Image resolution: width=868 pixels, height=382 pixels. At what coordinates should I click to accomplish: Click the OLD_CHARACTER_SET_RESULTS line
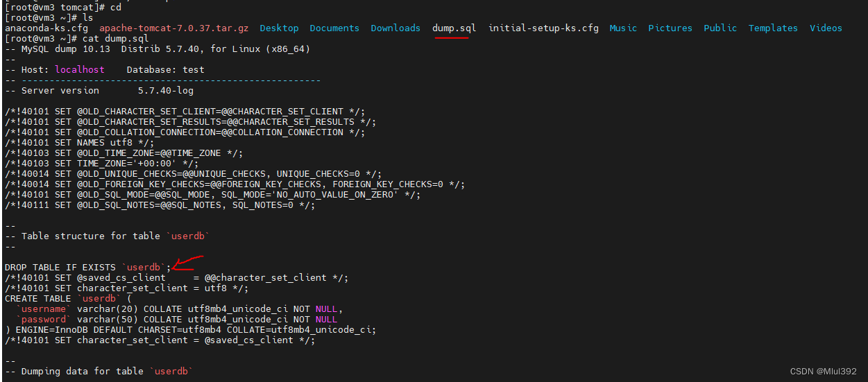click(191, 121)
